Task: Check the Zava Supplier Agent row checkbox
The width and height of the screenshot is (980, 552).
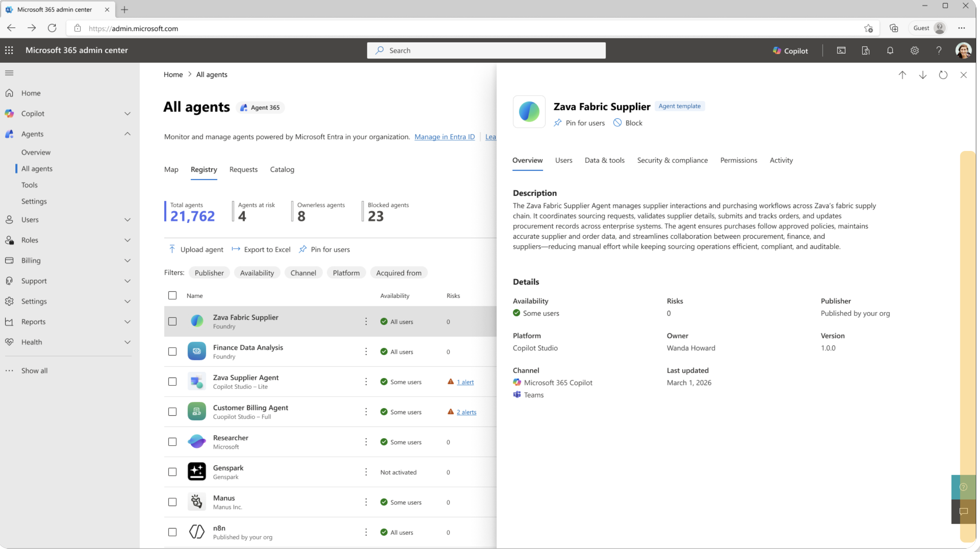Action: coord(172,381)
